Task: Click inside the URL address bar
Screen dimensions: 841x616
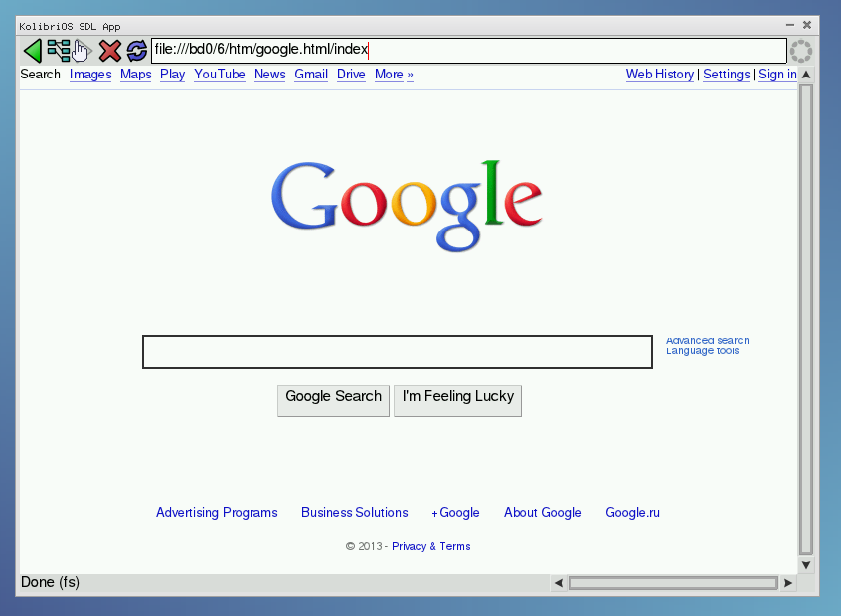Action: (467, 50)
